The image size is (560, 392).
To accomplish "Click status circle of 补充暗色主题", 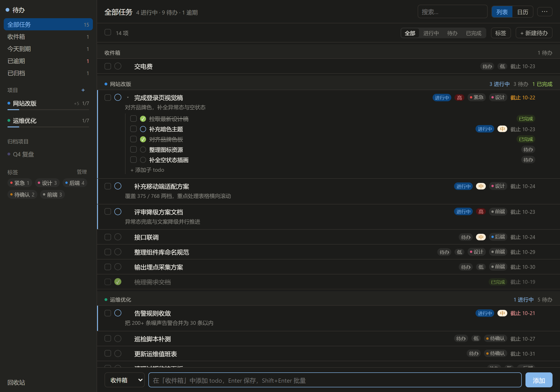I will tap(143, 129).
